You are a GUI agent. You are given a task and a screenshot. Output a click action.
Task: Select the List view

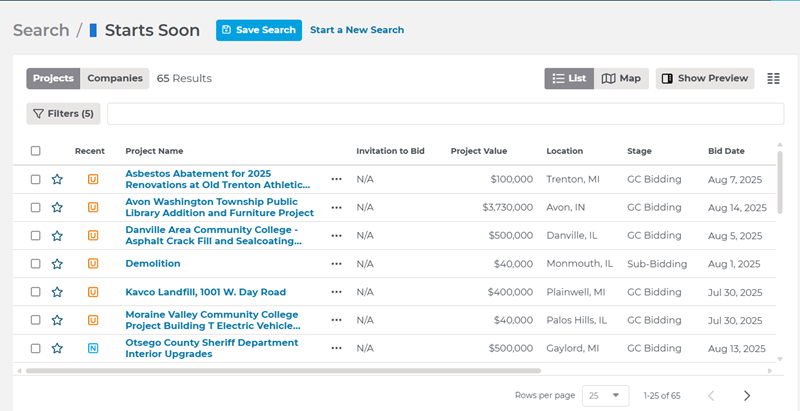pos(569,79)
